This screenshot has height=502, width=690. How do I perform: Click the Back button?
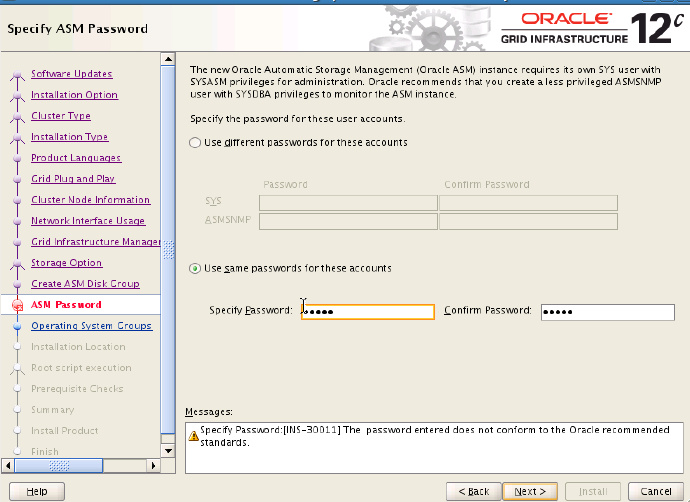(473, 491)
